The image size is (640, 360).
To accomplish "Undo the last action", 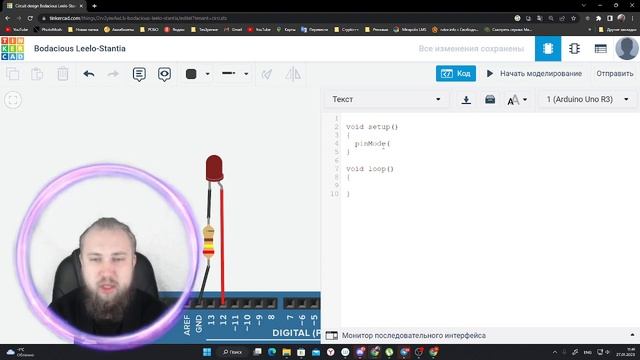I will pyautogui.click(x=89, y=74).
